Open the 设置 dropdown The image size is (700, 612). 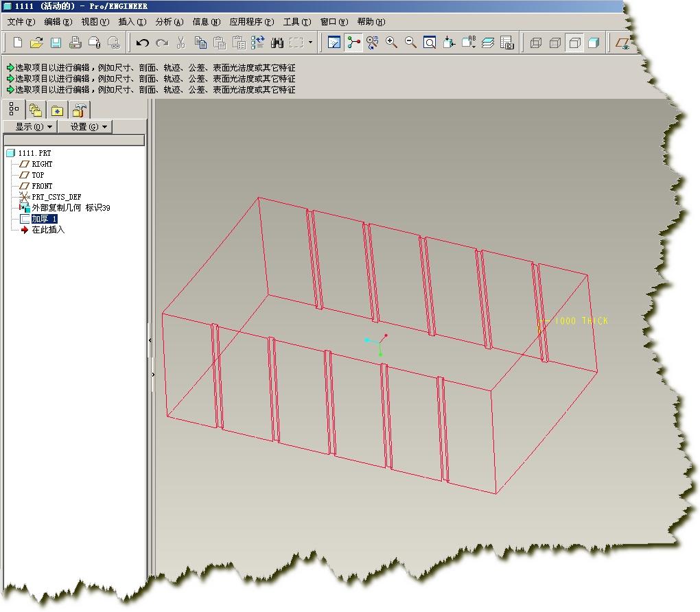pyautogui.click(x=85, y=127)
